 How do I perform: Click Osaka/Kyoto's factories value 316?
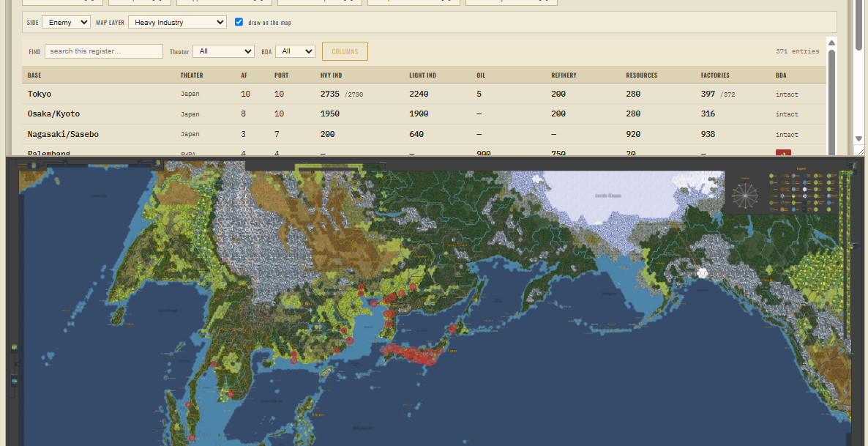[708, 114]
